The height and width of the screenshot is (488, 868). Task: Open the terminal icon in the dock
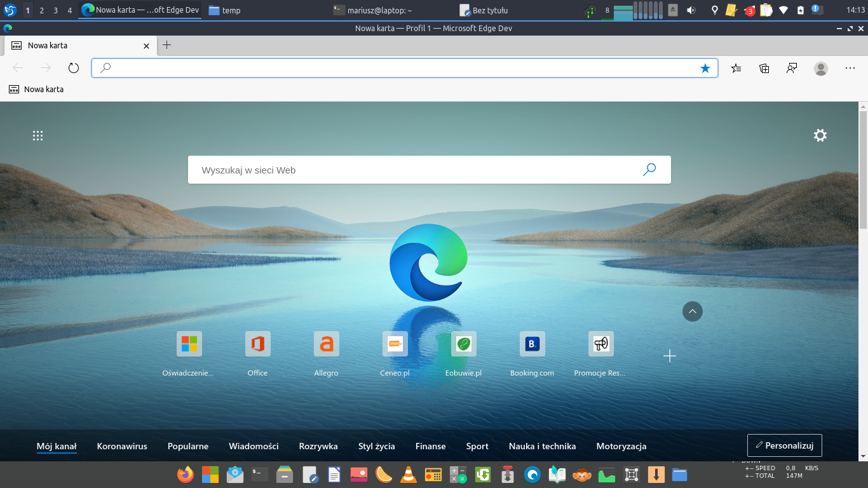[x=260, y=474]
